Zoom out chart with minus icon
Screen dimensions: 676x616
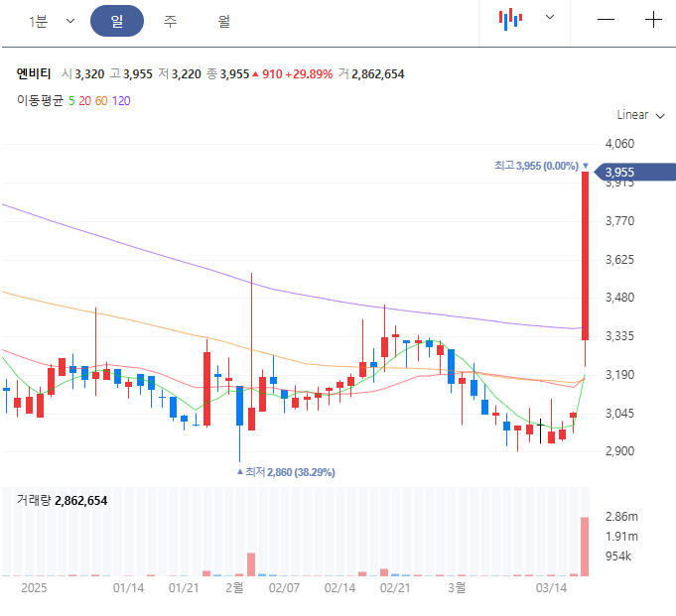(x=606, y=20)
